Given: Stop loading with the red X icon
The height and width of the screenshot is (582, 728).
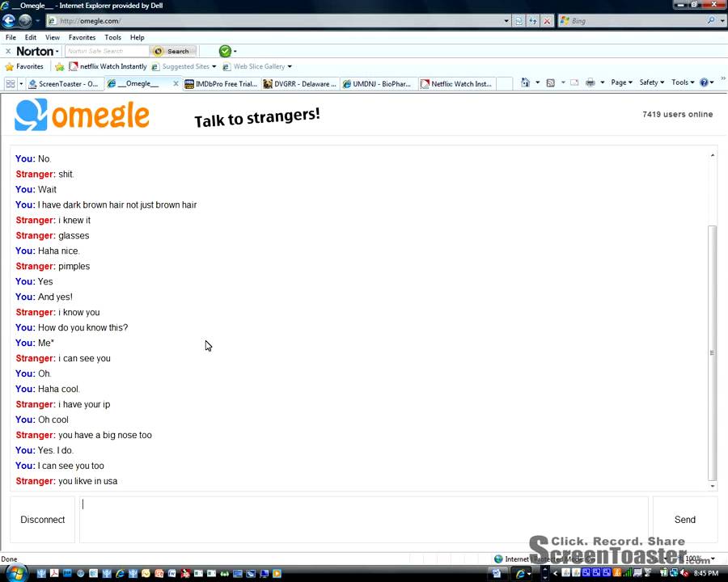Looking at the screenshot, I should [x=548, y=21].
